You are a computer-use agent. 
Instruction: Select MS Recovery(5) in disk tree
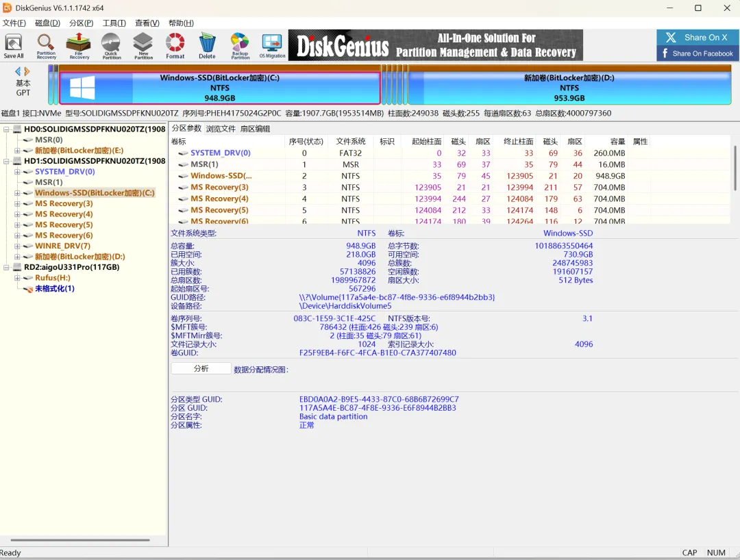(64, 225)
